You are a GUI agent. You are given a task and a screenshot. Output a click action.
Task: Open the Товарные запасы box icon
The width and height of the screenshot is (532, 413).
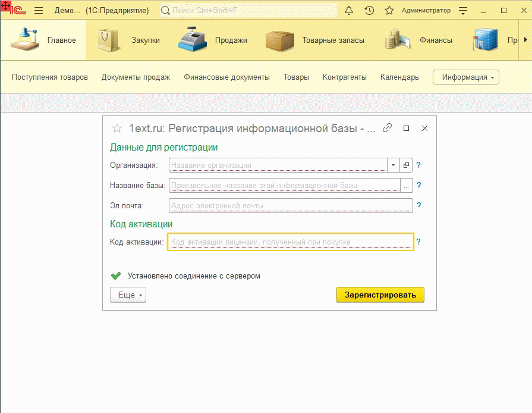281,39
